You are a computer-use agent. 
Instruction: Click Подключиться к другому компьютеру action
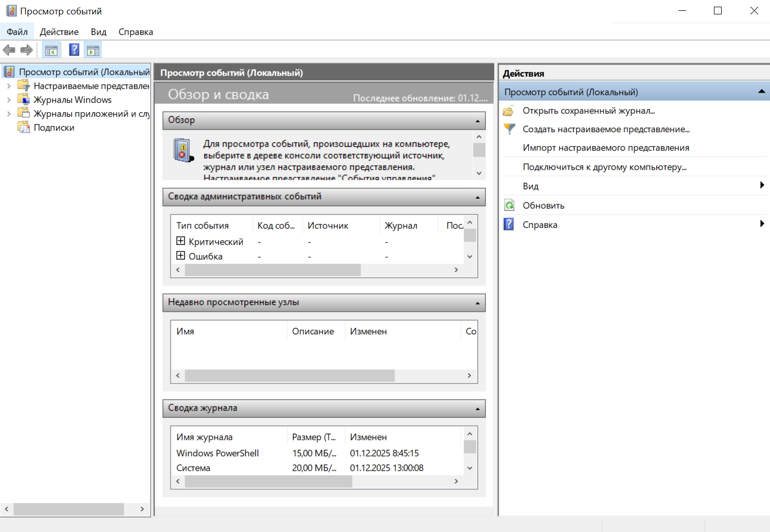click(604, 167)
